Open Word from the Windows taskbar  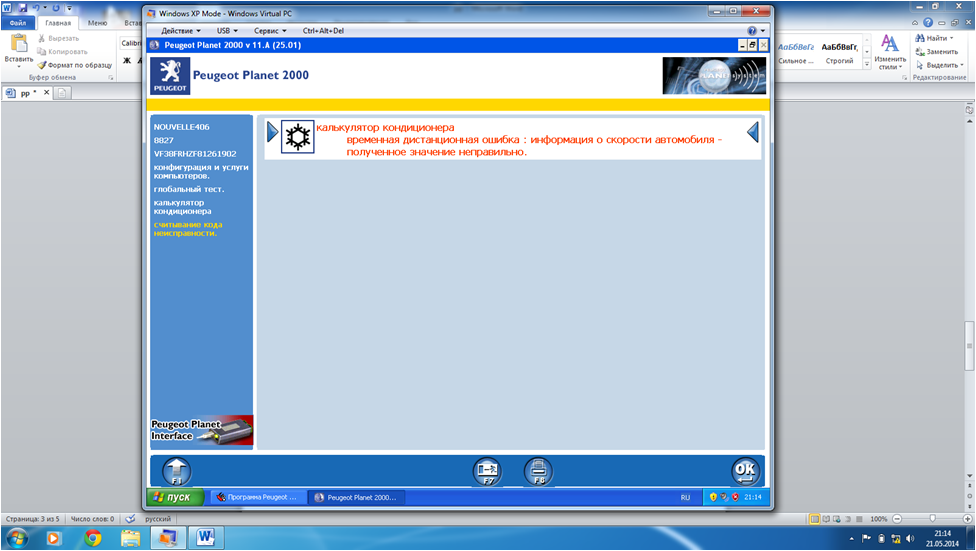coord(205,537)
